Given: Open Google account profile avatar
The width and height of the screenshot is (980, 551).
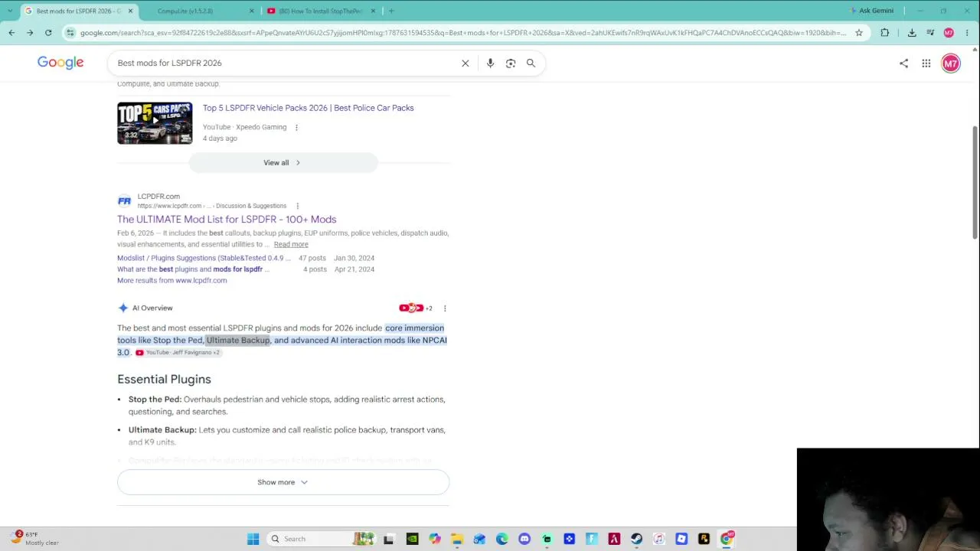Looking at the screenshot, I should pos(951,64).
